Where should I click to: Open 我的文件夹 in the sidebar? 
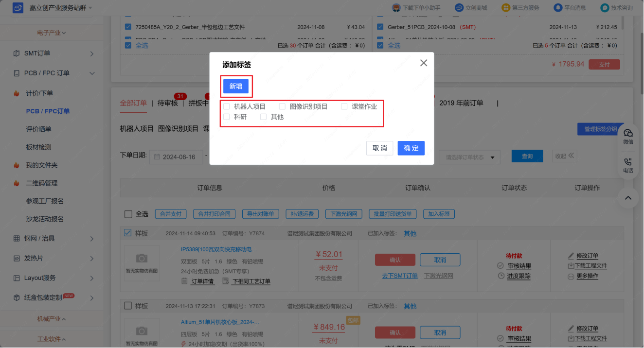[x=42, y=165]
